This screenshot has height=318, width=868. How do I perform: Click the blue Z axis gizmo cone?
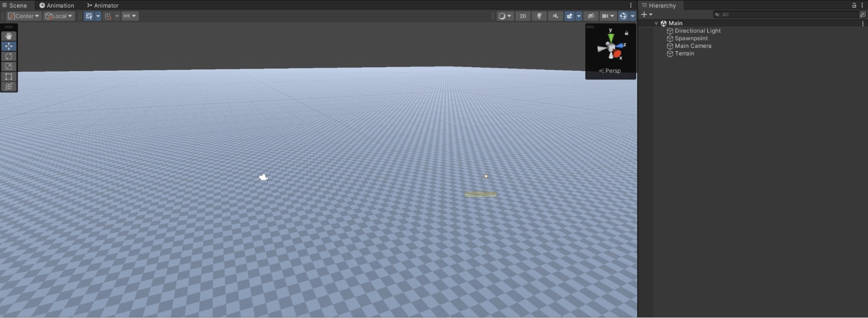click(x=620, y=46)
